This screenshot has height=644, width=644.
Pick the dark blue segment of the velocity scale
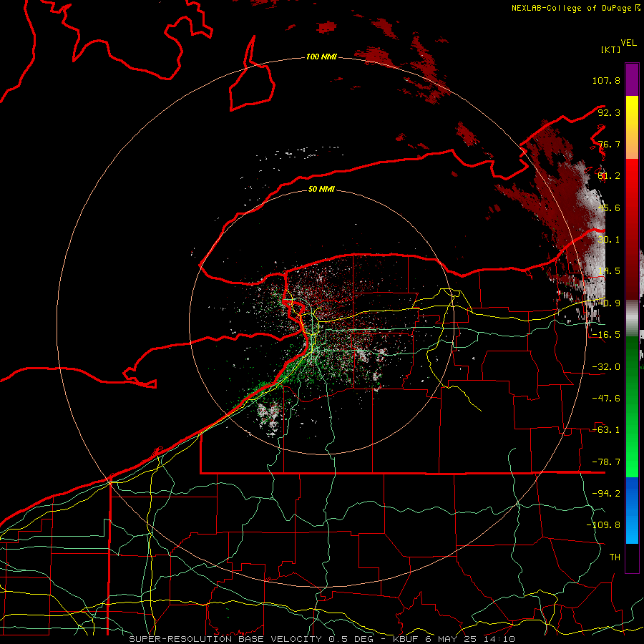[x=632, y=493]
